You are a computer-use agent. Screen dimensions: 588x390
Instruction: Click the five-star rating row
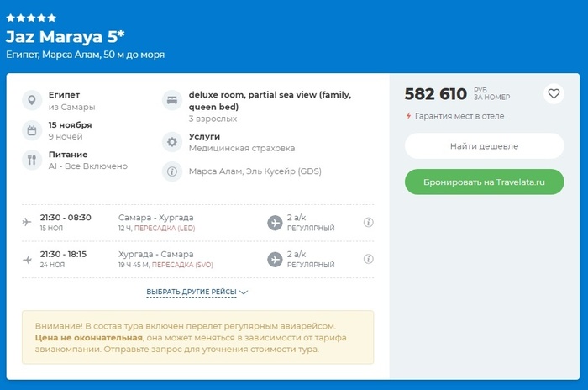(31, 18)
